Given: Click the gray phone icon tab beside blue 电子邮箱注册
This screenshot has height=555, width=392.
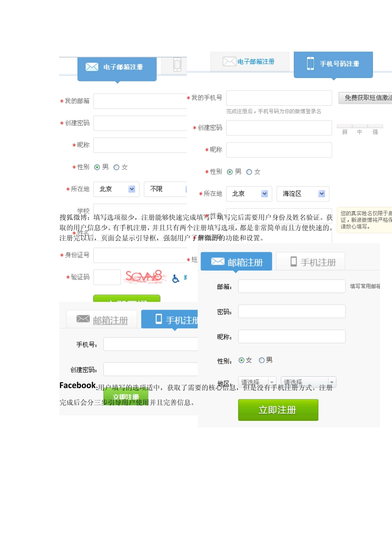Looking at the screenshot, I should tap(177, 65).
